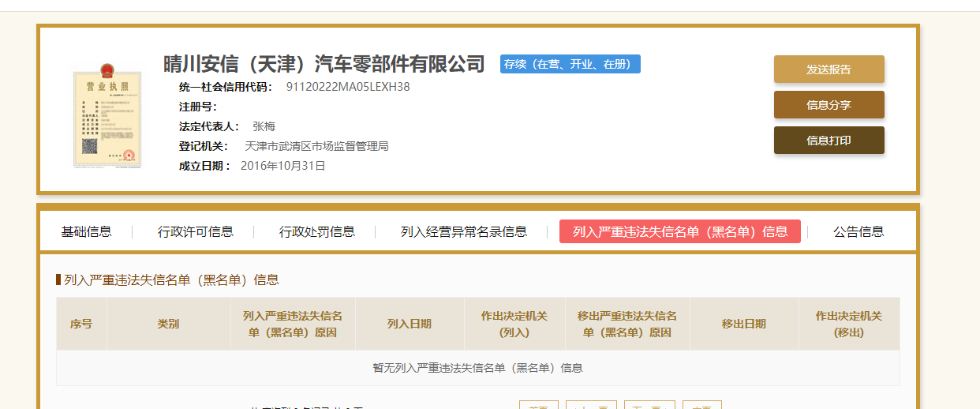Select the 行政处罚信息 tab
This screenshot has height=409, width=980.
click(x=317, y=231)
